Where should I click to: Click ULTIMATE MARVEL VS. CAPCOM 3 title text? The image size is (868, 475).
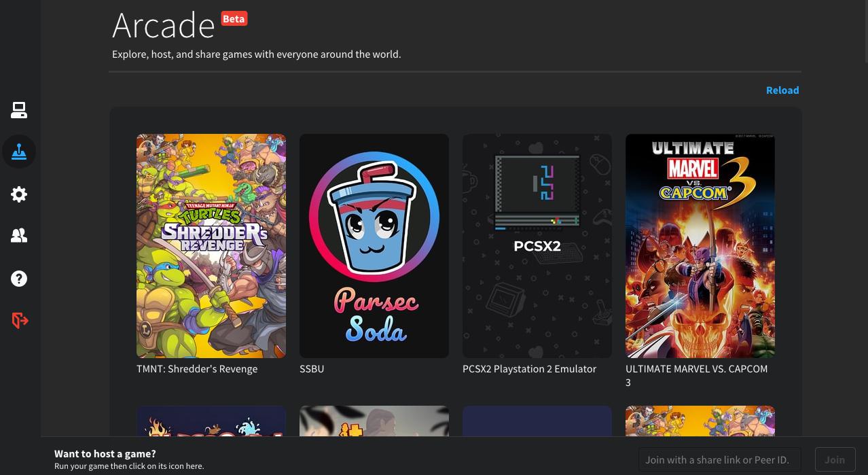click(696, 376)
